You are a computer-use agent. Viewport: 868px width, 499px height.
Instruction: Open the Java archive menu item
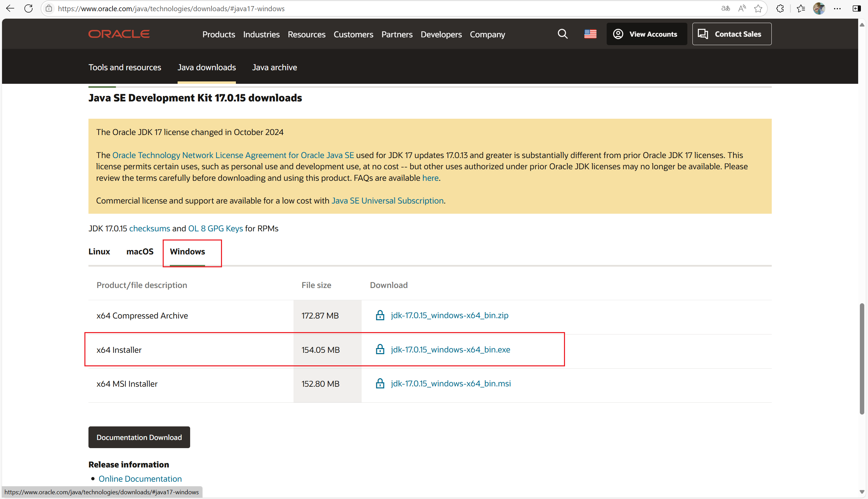coord(274,68)
